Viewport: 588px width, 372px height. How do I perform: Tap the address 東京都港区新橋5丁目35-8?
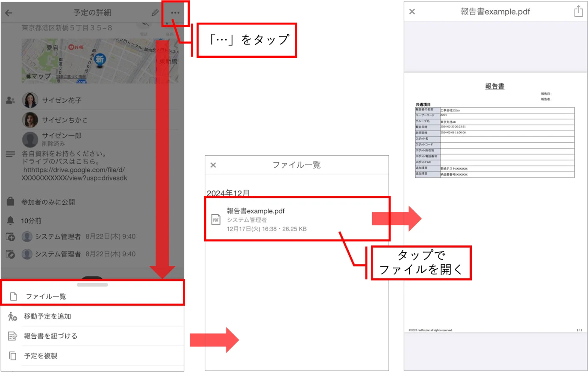[x=67, y=28]
